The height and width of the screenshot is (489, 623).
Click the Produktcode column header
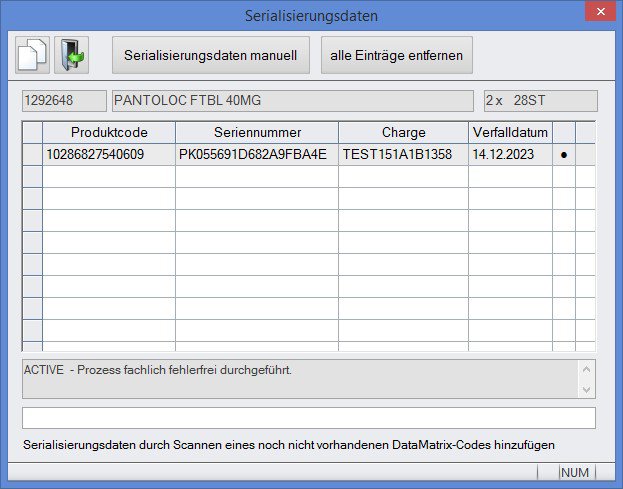pos(108,132)
